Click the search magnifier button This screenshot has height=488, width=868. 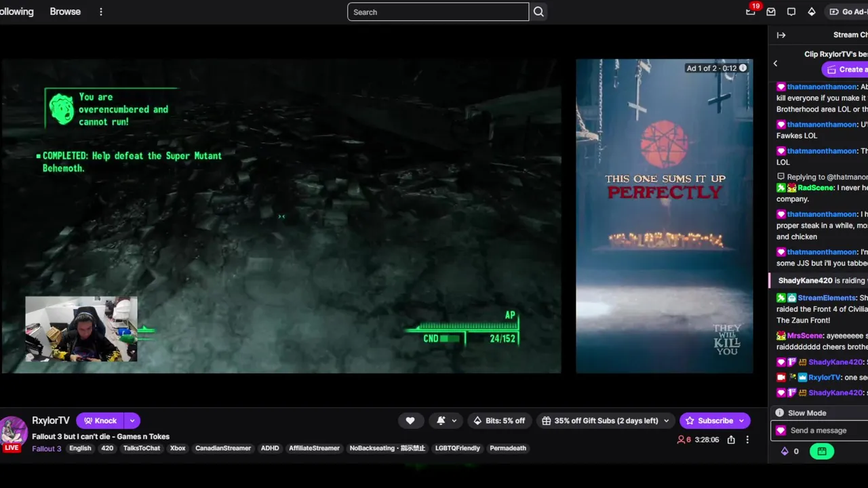click(x=538, y=12)
